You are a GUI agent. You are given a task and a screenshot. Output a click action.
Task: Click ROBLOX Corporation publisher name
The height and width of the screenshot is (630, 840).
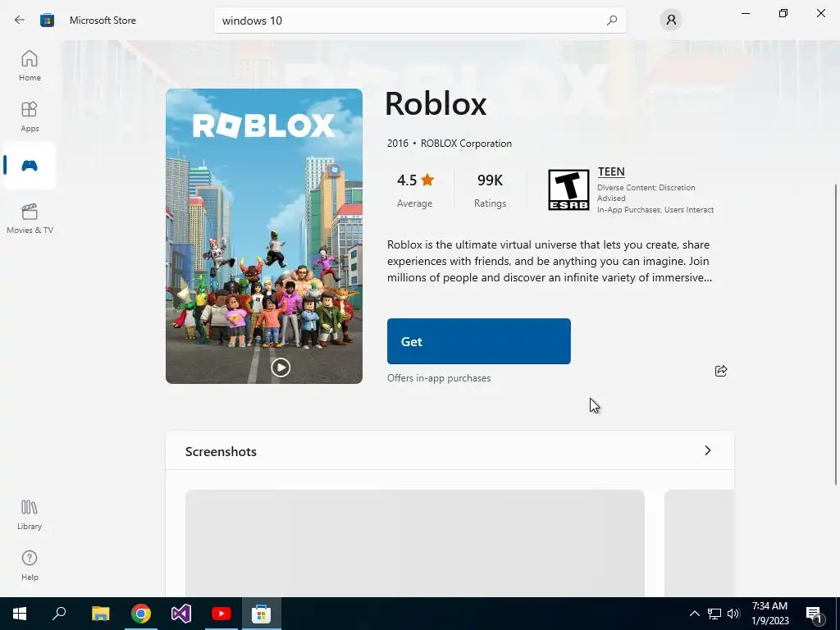click(466, 144)
